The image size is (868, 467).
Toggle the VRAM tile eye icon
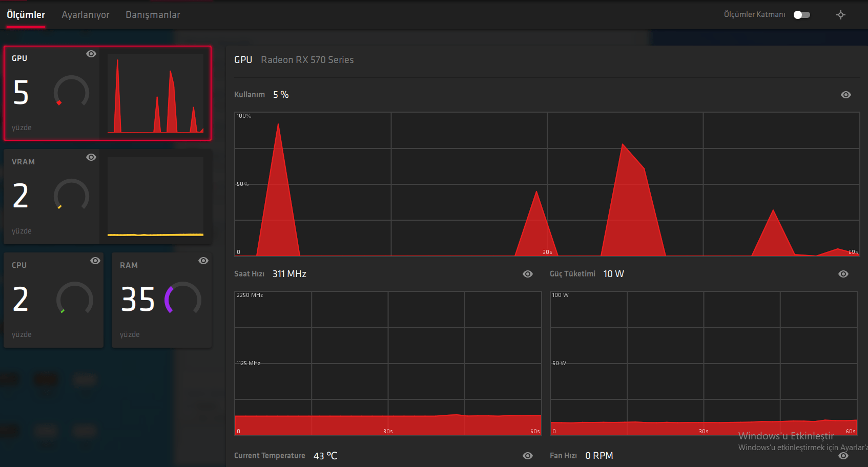tap(91, 157)
